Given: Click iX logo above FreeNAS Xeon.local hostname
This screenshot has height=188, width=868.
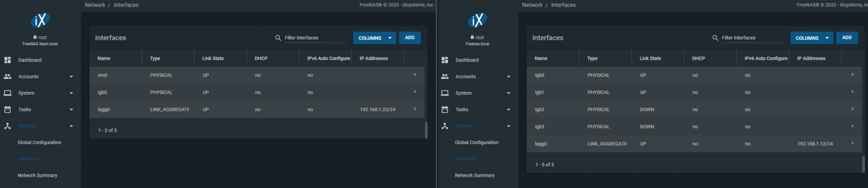Looking at the screenshot, I should pos(40,20).
